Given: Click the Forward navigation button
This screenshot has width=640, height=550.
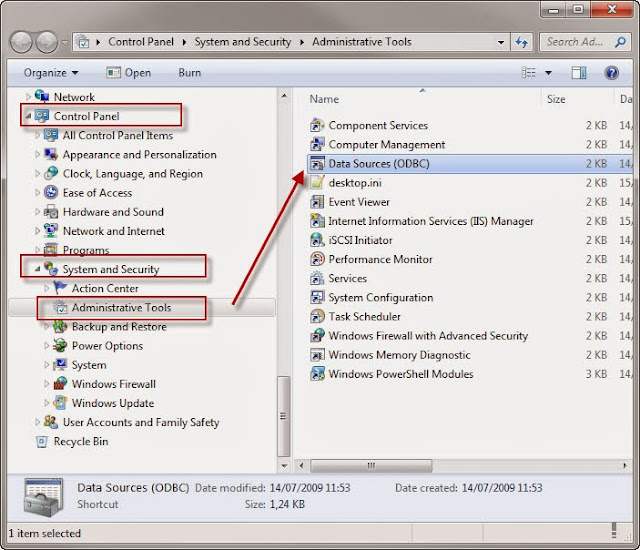Looking at the screenshot, I should coord(47,42).
